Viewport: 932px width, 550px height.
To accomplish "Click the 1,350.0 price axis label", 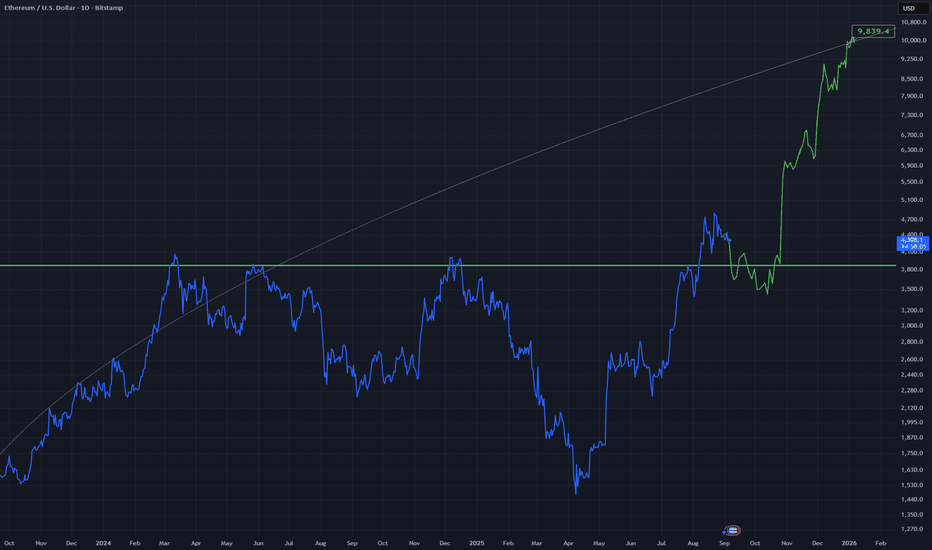I will coord(912,514).
